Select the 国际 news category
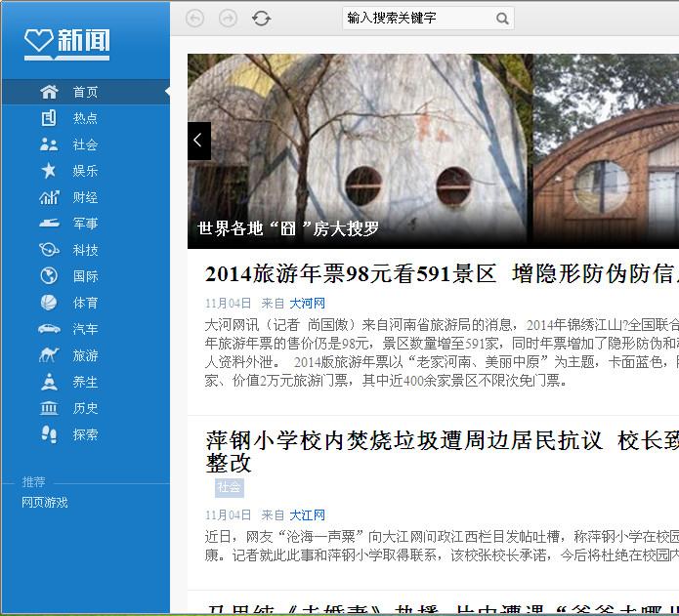Viewport: 679px width, 616px height. click(x=85, y=276)
